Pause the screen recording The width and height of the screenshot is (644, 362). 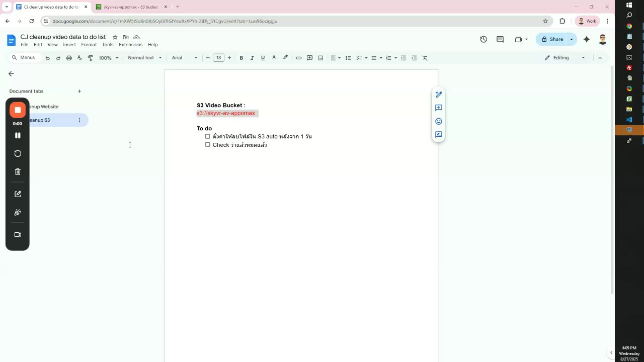pos(18,136)
